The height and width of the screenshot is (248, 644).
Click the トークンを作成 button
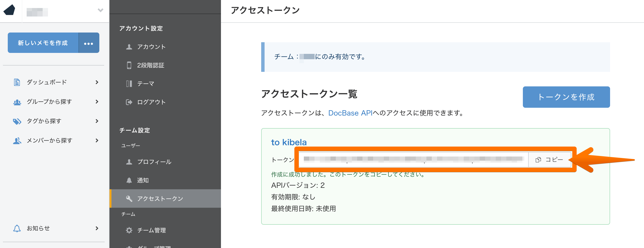click(566, 97)
